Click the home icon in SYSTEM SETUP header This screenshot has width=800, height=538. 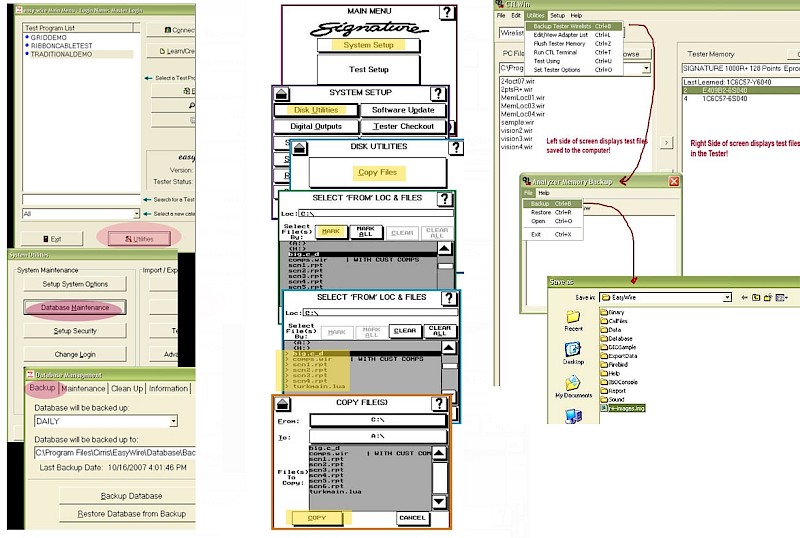point(282,94)
